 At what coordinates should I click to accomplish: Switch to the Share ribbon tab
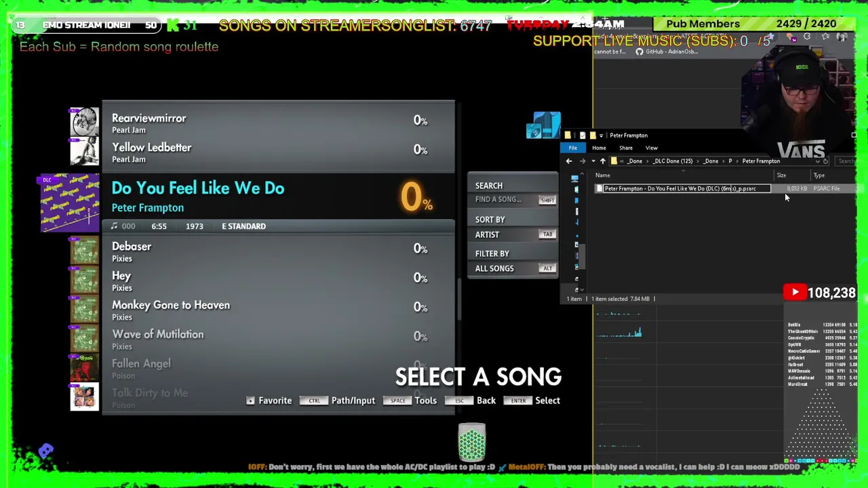tap(625, 148)
